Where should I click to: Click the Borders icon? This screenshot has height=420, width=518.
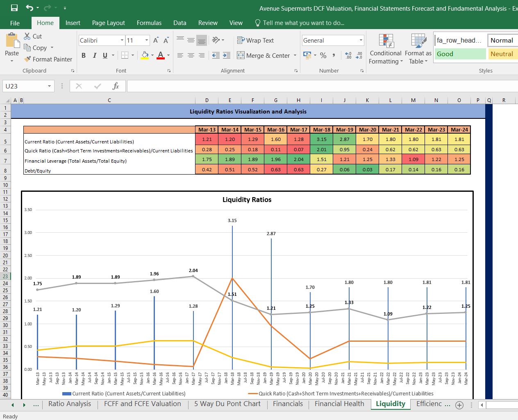(125, 55)
